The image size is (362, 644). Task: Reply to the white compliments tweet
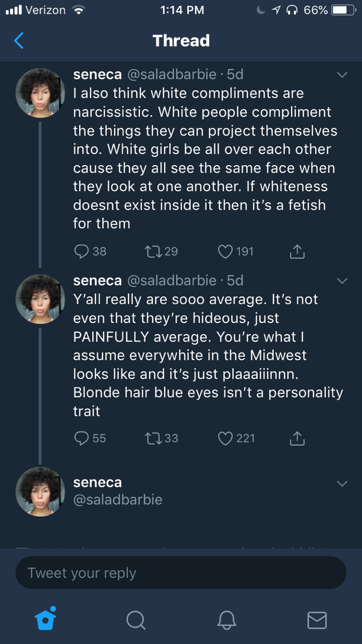point(82,251)
